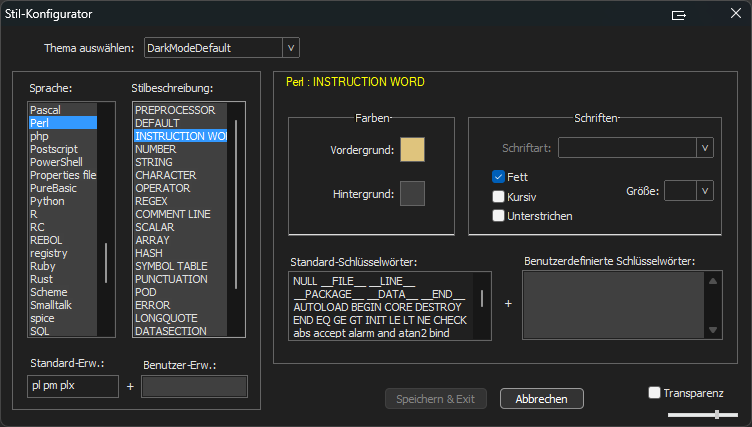The image size is (752, 427).
Task: Select SCALAR style entry
Action: (180, 227)
